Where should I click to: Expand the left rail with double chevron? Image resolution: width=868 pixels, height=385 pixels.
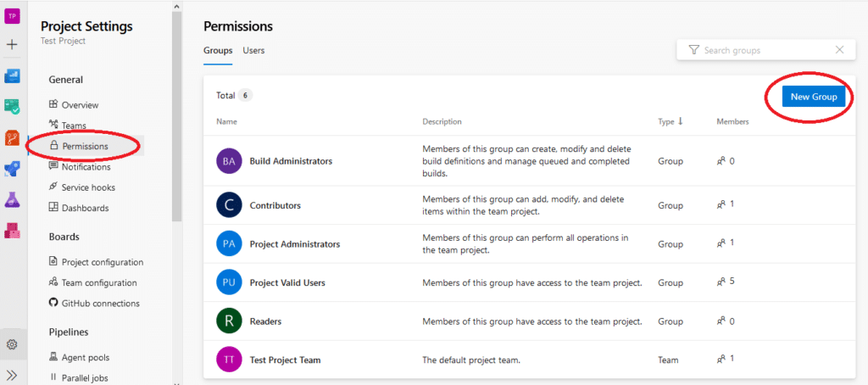click(x=12, y=375)
